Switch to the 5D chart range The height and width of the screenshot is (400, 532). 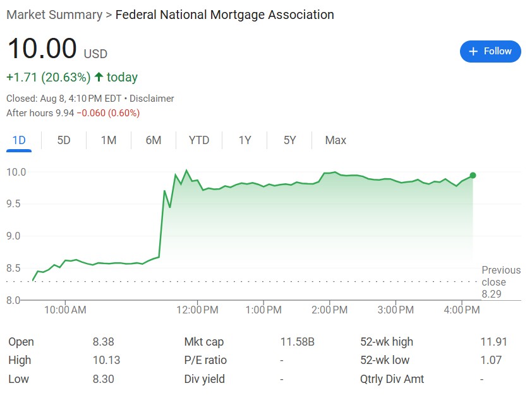(64, 140)
